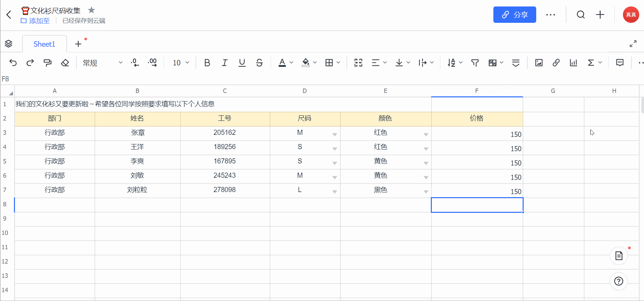Add a new sheet tab
The image size is (644, 301).
tap(78, 44)
